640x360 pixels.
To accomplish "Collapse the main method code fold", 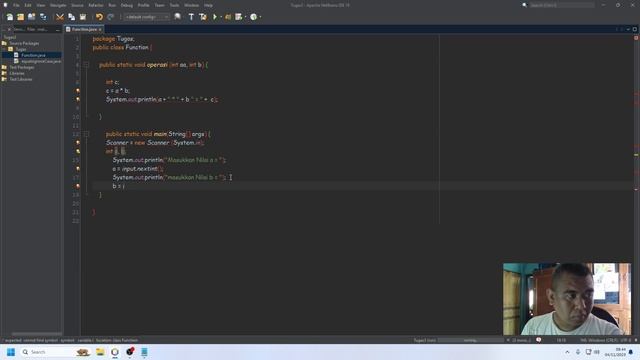I will (86, 134).
